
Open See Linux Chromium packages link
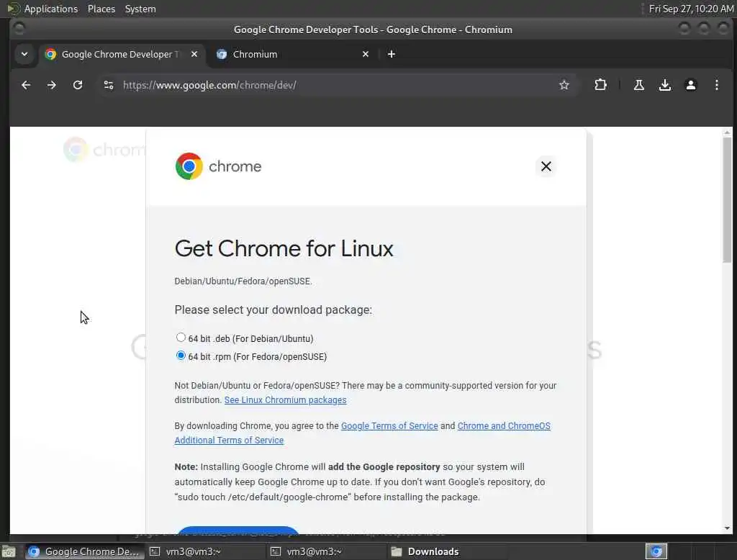pos(285,400)
